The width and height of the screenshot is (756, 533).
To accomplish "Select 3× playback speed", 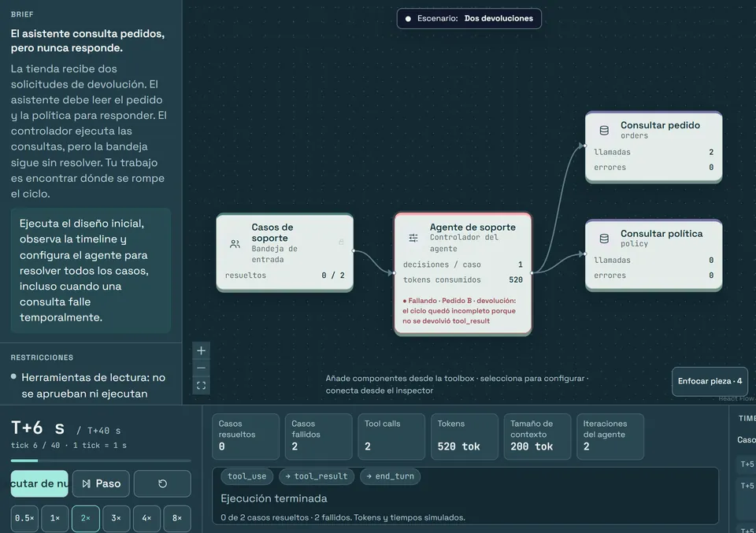I will pos(117,518).
